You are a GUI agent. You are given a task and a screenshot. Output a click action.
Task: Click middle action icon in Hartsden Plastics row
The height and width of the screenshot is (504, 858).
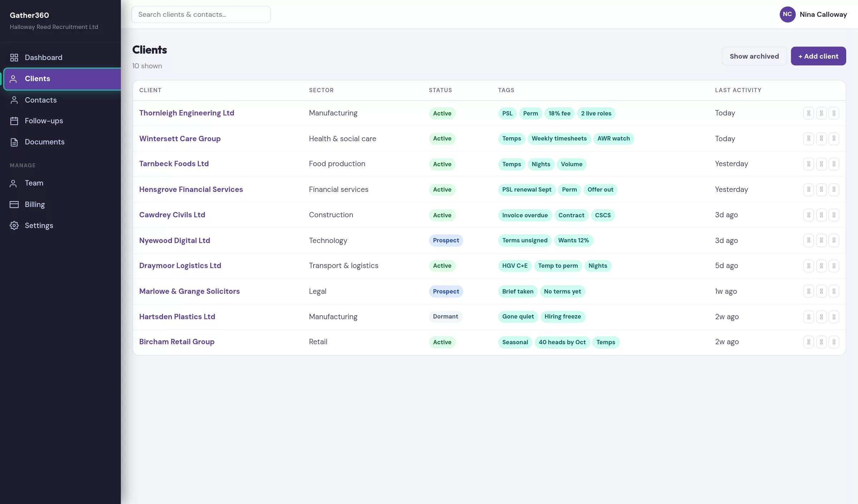(821, 317)
